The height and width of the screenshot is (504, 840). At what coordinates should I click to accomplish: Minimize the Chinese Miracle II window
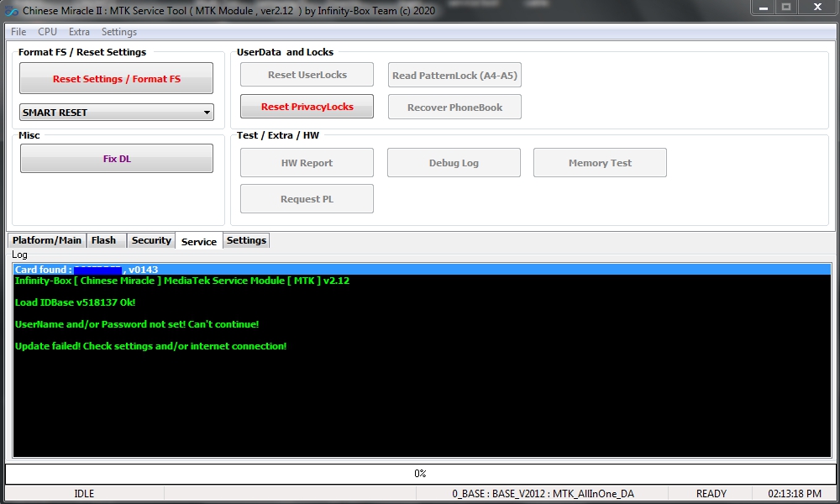click(x=764, y=8)
